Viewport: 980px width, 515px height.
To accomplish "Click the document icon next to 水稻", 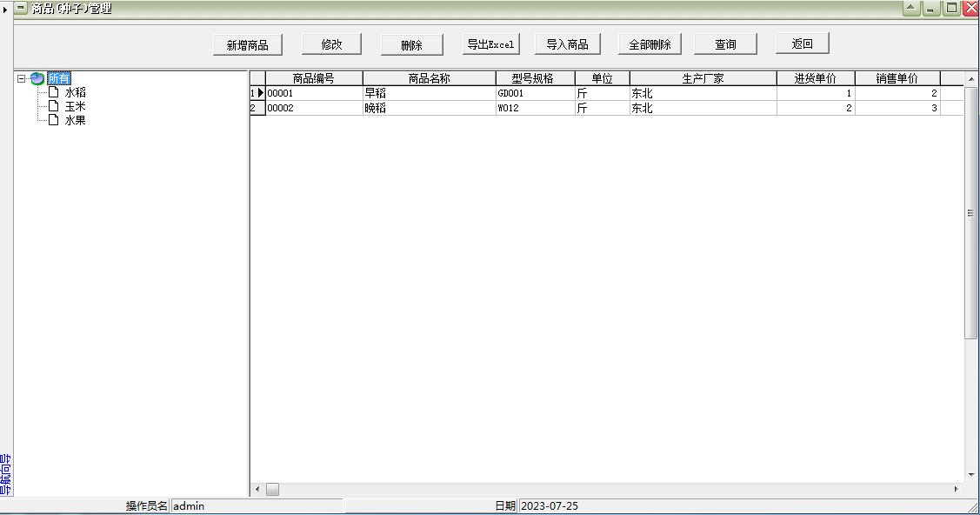I will coord(54,92).
